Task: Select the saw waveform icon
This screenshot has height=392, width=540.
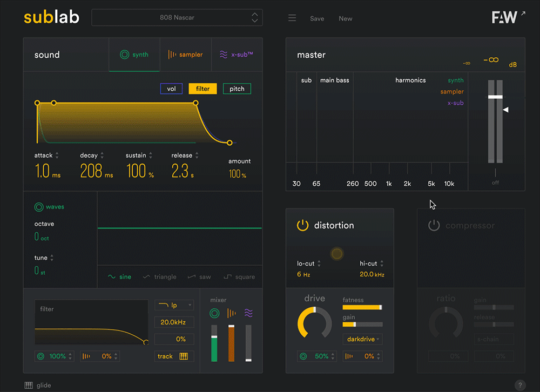Action: pos(191,277)
